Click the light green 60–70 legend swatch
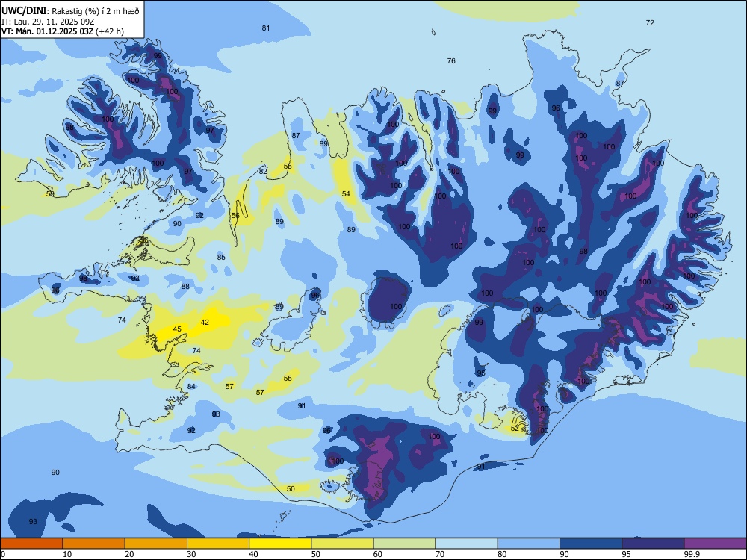 (404, 544)
